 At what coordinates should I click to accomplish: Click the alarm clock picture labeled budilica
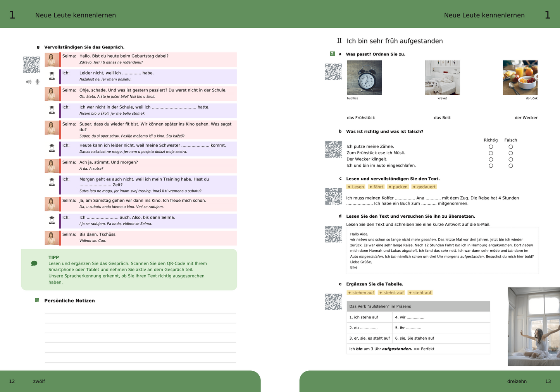tap(364, 77)
